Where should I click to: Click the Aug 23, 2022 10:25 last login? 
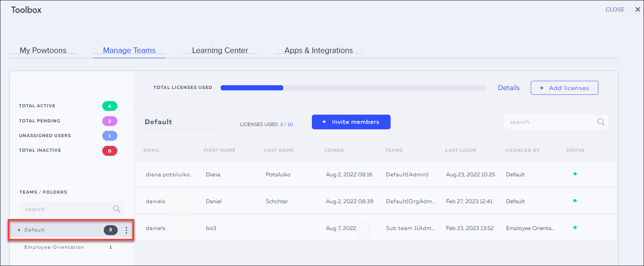point(470,175)
